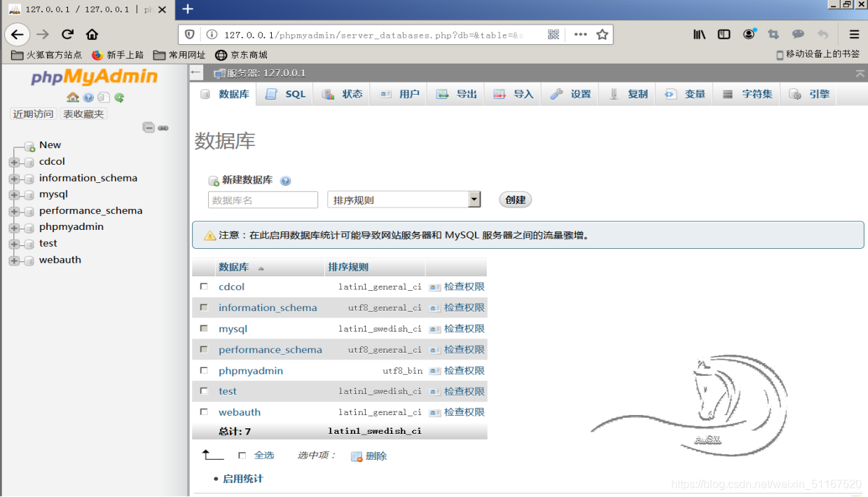Click the delete icon next to 删除
The width and height of the screenshot is (868, 497).
[357, 456]
